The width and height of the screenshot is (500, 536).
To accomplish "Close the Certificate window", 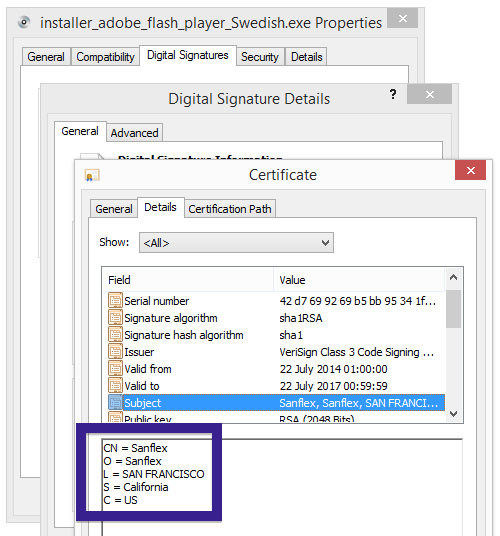I will [470, 170].
